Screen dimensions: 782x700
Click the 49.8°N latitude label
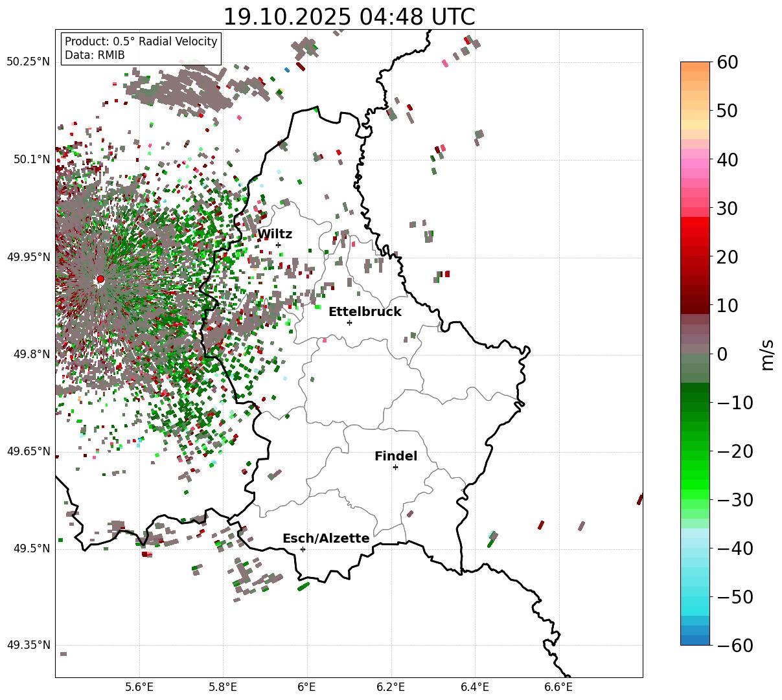[31, 354]
